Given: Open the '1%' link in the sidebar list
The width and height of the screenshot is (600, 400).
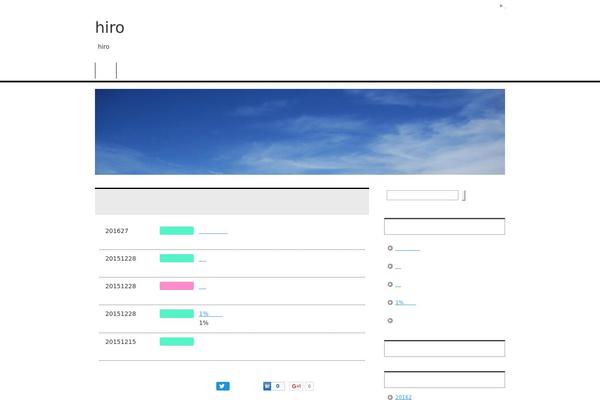Looking at the screenshot, I should [405, 302].
